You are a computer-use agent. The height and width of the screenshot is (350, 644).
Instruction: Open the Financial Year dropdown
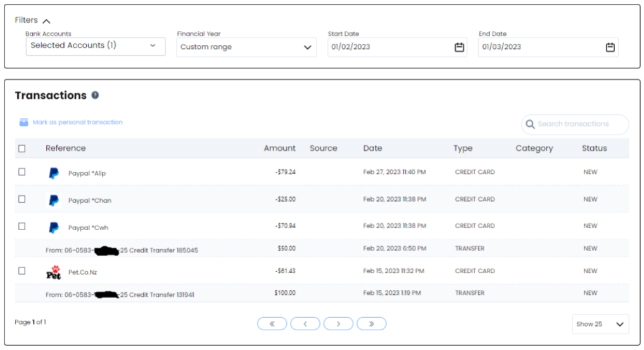(246, 47)
